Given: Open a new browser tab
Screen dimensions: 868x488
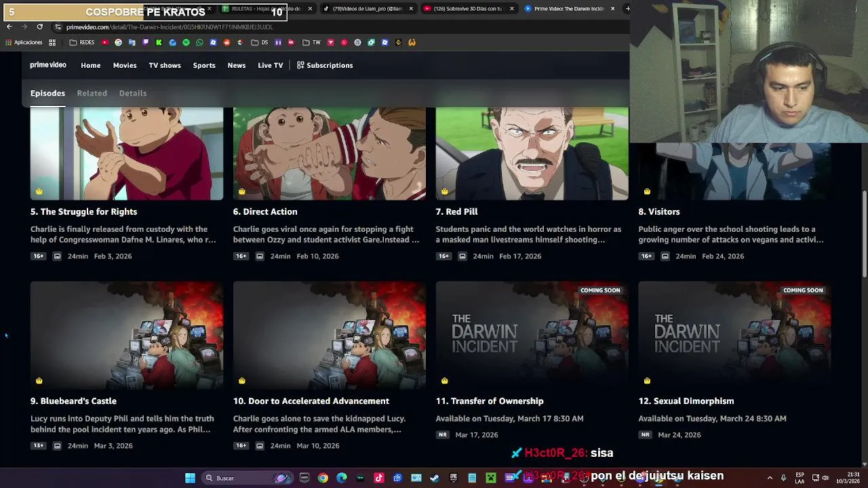Looking at the screenshot, I should [x=627, y=9].
